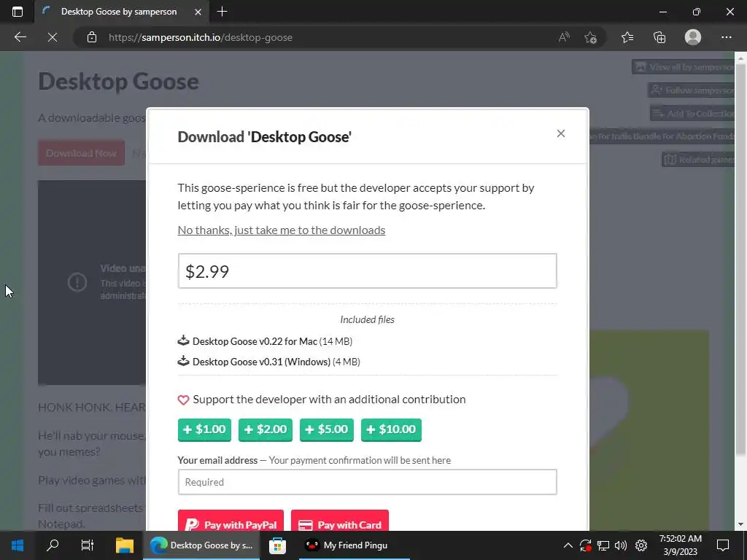Image resolution: width=747 pixels, height=560 pixels.
Task: Go back in the browser
Action: (20, 37)
